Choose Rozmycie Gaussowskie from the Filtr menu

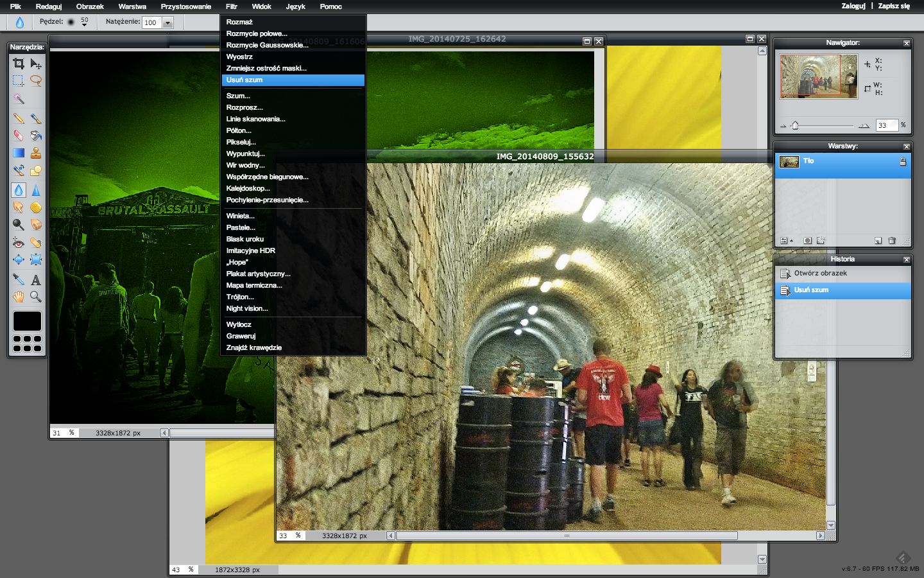point(293,45)
